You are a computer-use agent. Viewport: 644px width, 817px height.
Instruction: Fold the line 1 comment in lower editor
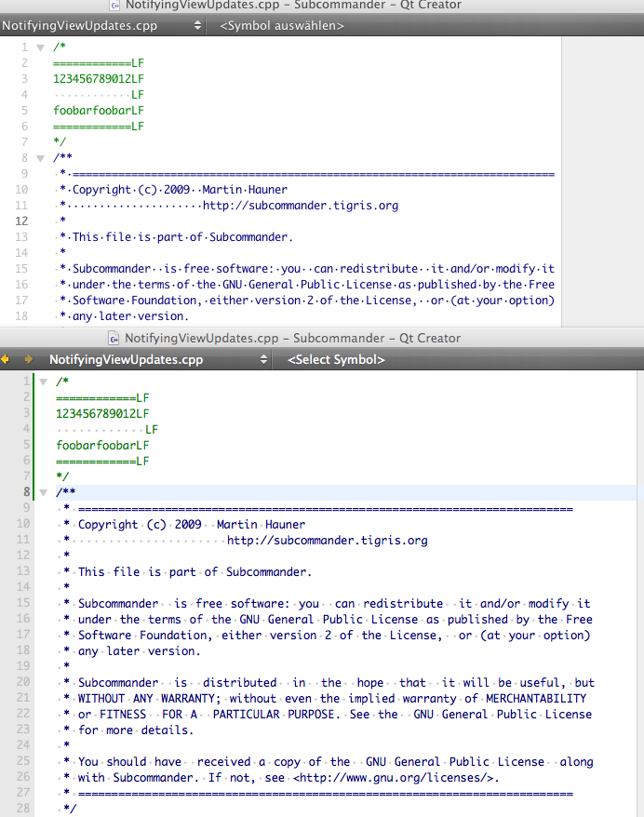coord(43,382)
